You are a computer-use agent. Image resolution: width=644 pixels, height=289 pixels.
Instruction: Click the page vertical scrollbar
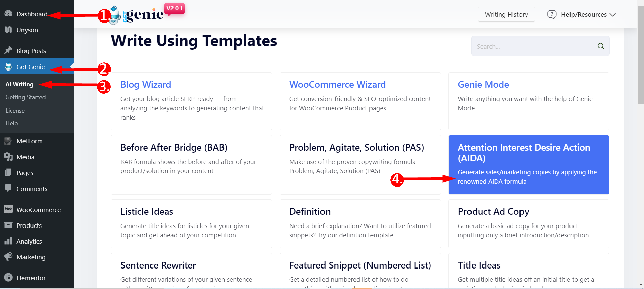(641, 144)
